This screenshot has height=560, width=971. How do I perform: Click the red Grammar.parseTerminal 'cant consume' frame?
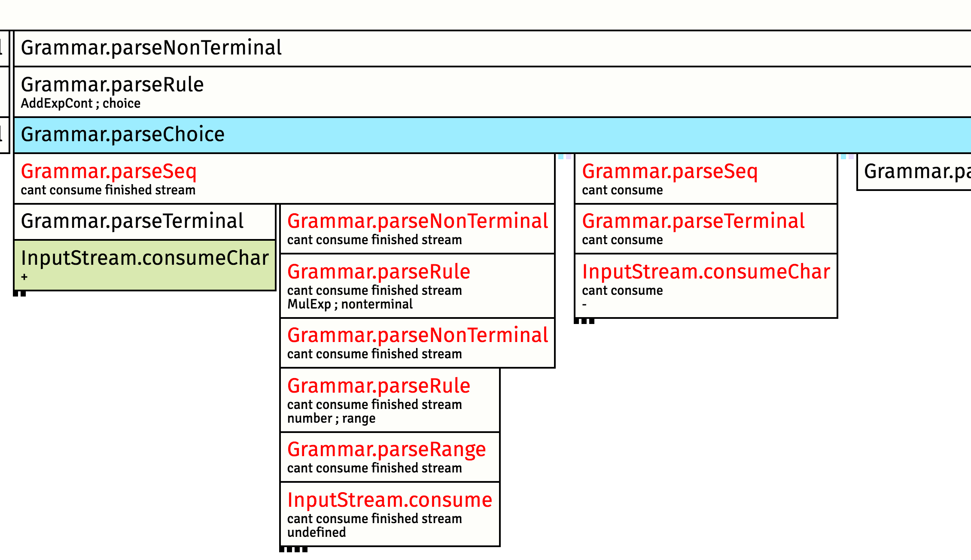(706, 228)
